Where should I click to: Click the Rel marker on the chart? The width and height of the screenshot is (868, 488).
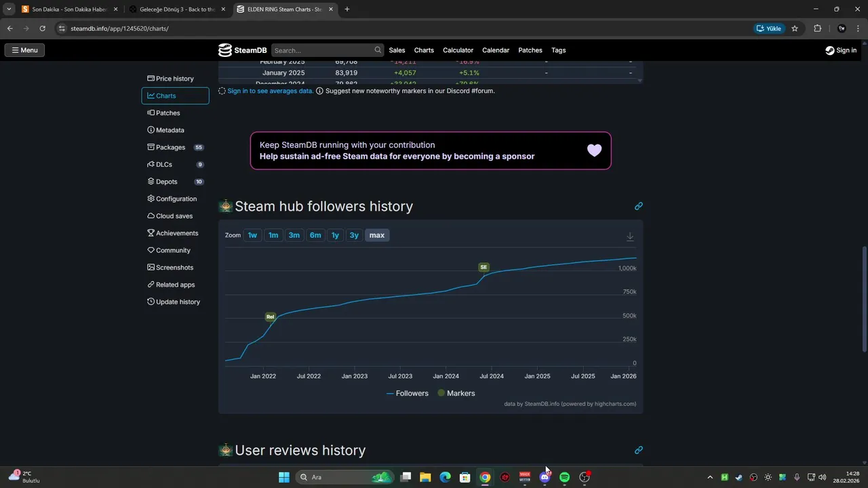coord(270,317)
